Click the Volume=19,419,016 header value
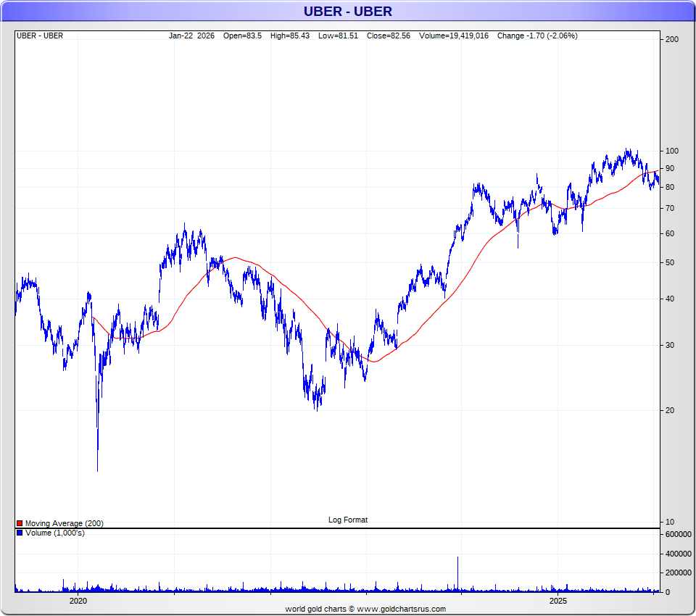 pos(454,36)
